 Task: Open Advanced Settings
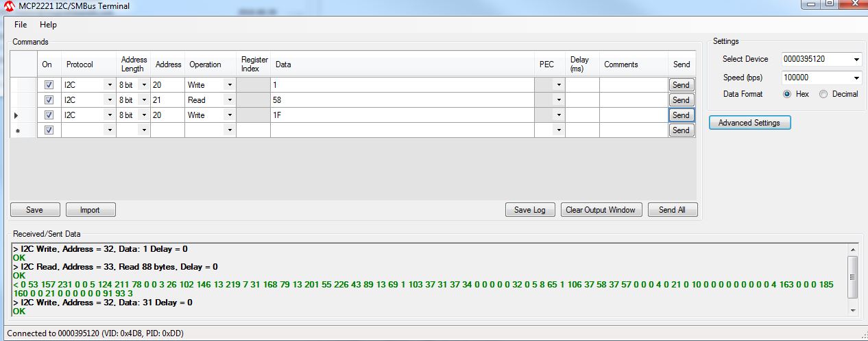pyautogui.click(x=749, y=123)
